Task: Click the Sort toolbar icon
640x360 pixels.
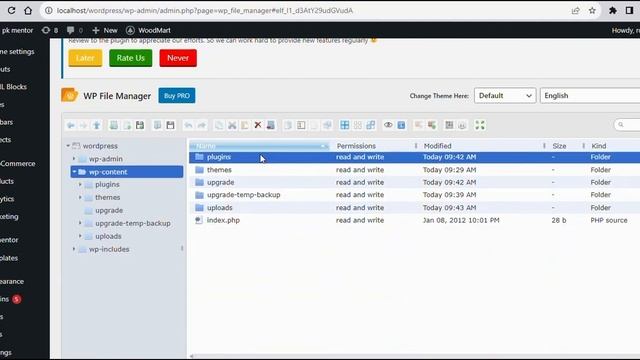Action: [x=462, y=125]
